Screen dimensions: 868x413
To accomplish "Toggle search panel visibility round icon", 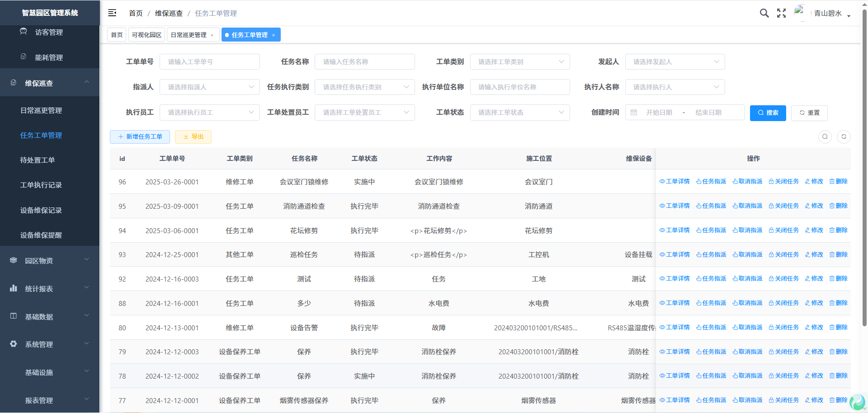I will pos(825,137).
